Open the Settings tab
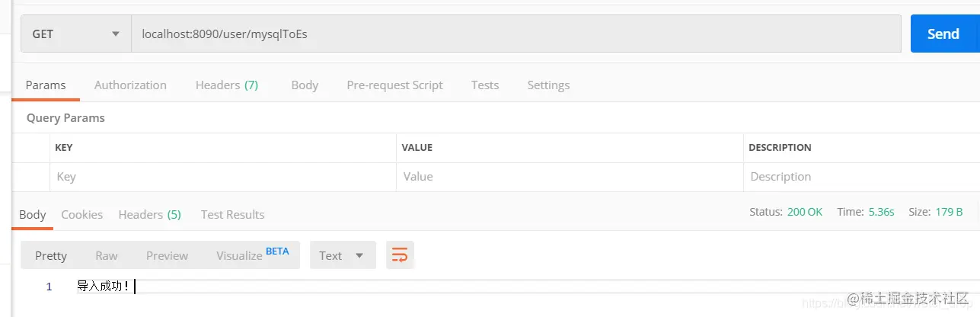This screenshot has height=317, width=980. [548, 85]
